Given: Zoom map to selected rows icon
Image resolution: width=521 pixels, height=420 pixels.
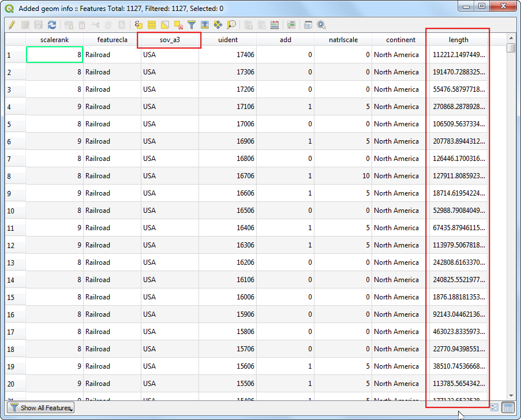Looking at the screenshot, I should tap(231, 25).
